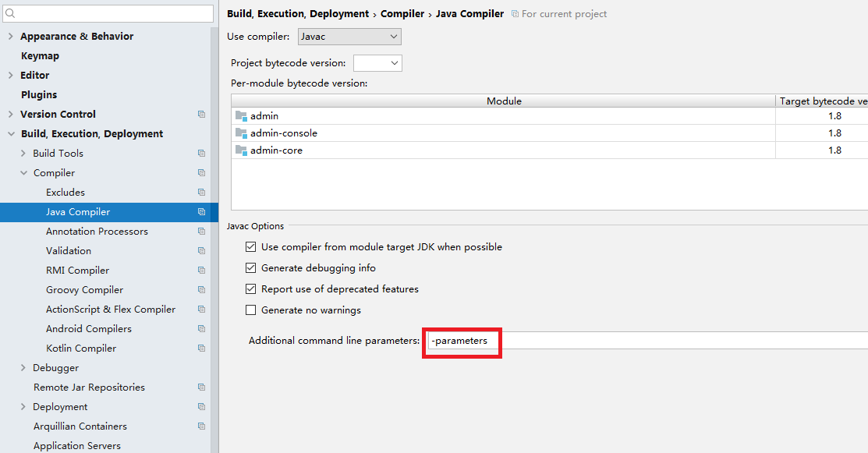Expand the Appearance & Behavior section
Screen dimensions: 868x453
coord(11,37)
